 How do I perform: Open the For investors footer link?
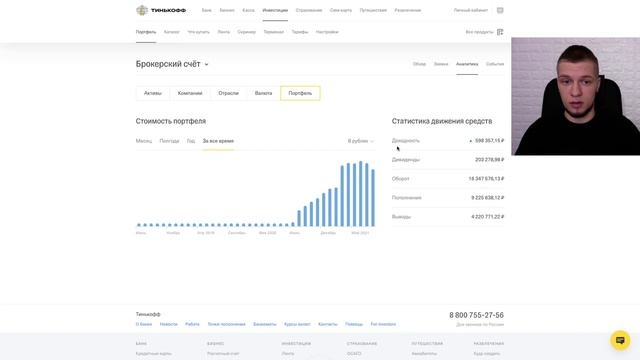coord(383,324)
